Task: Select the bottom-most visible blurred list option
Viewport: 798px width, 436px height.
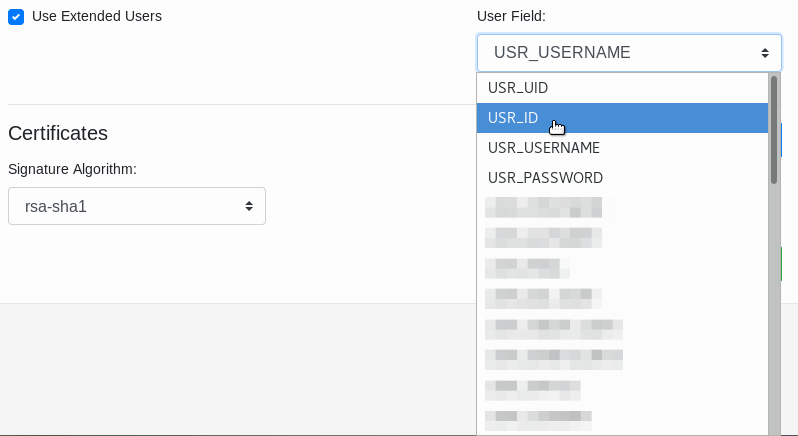Action: [538, 418]
